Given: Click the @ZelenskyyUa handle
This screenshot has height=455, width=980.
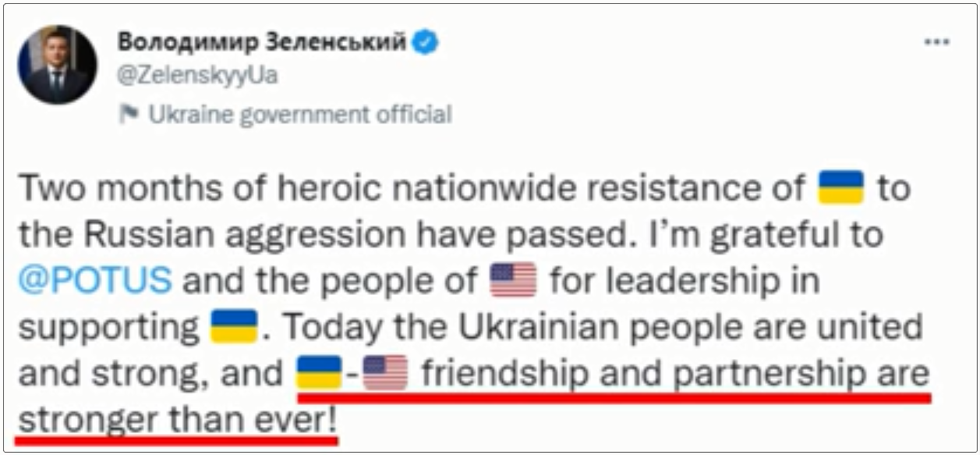Looking at the screenshot, I should coord(197,76).
